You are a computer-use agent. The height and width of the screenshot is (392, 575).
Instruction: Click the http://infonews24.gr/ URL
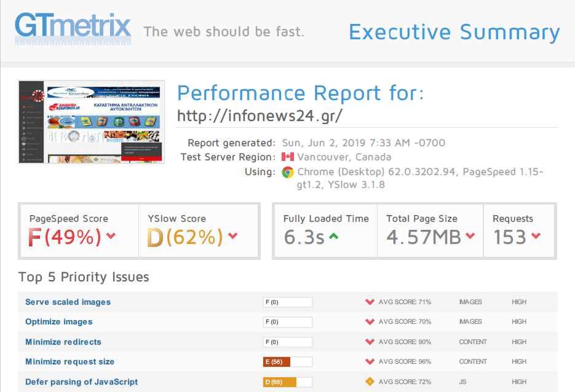coord(259,116)
